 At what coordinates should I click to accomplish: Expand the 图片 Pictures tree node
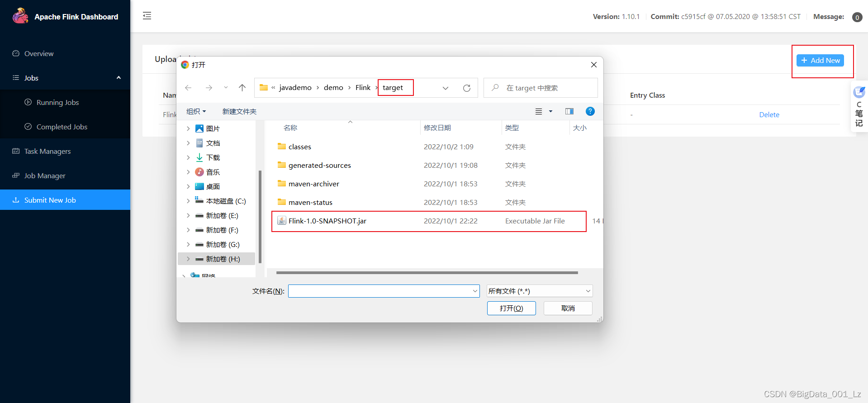point(188,129)
